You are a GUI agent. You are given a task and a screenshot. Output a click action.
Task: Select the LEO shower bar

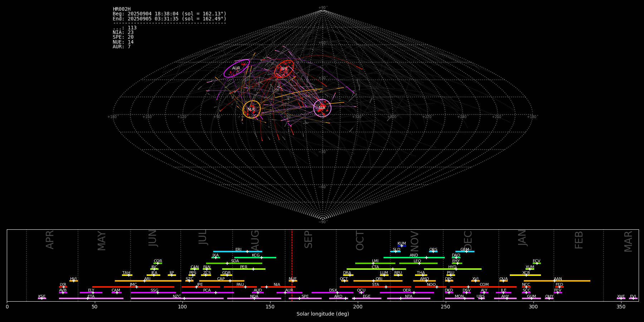pos(418,263)
